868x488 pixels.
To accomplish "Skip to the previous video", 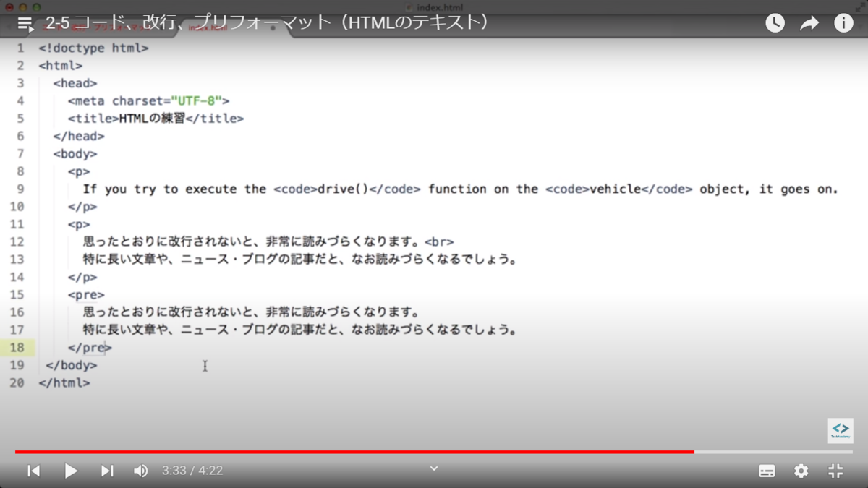I will pos(34,471).
